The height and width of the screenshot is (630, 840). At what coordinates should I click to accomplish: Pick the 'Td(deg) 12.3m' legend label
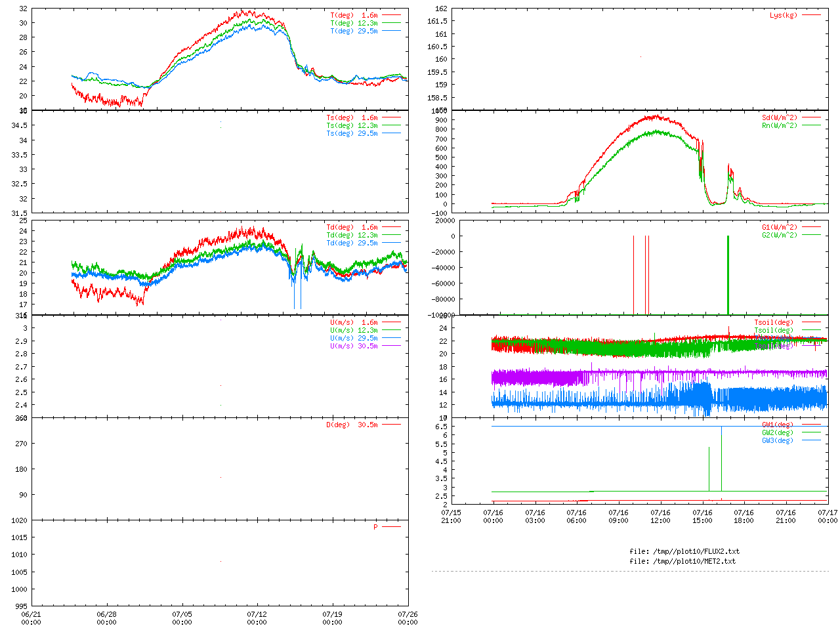point(352,236)
